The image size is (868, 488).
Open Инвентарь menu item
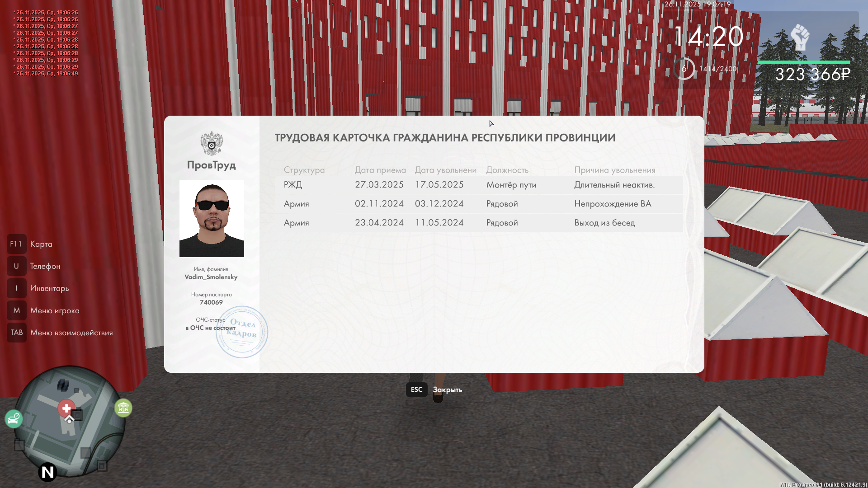click(x=49, y=288)
